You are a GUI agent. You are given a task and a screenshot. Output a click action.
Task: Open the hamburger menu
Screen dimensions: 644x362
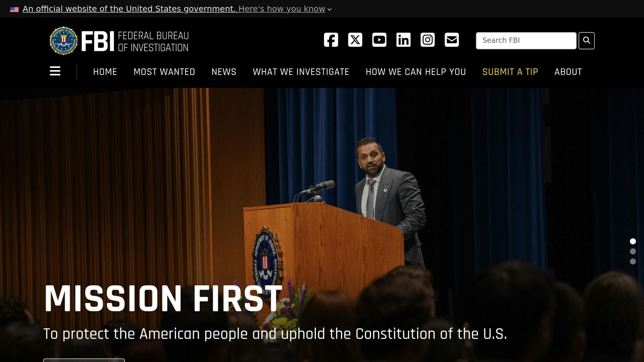click(55, 71)
